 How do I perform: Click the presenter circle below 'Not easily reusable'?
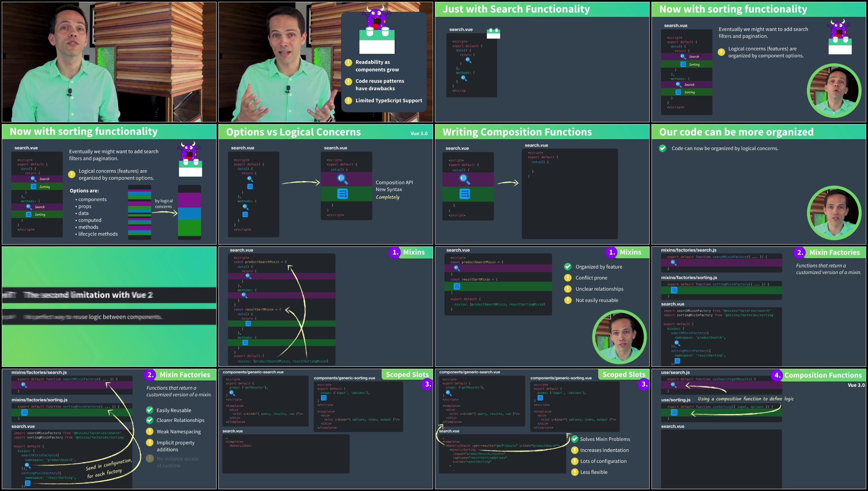619,337
